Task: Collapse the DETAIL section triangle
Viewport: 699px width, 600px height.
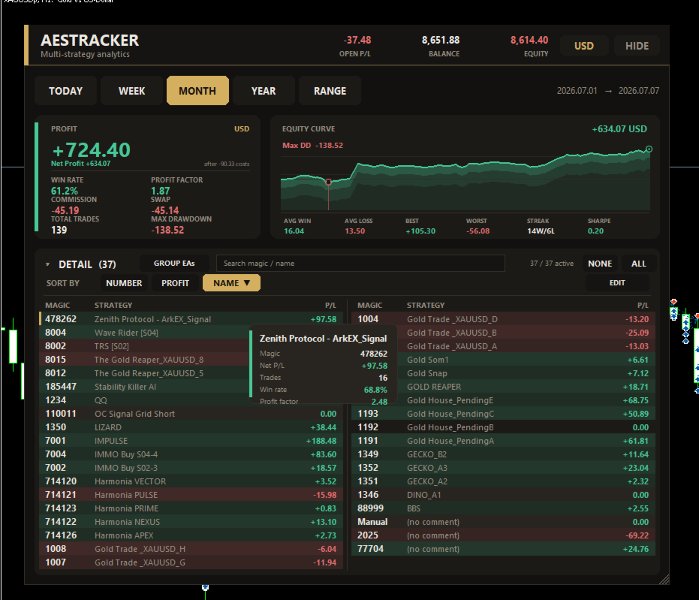Action: pos(47,265)
